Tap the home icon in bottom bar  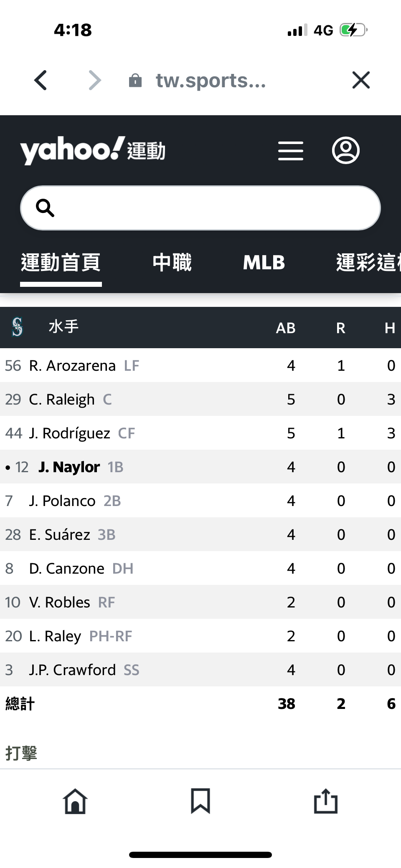pyautogui.click(x=75, y=801)
